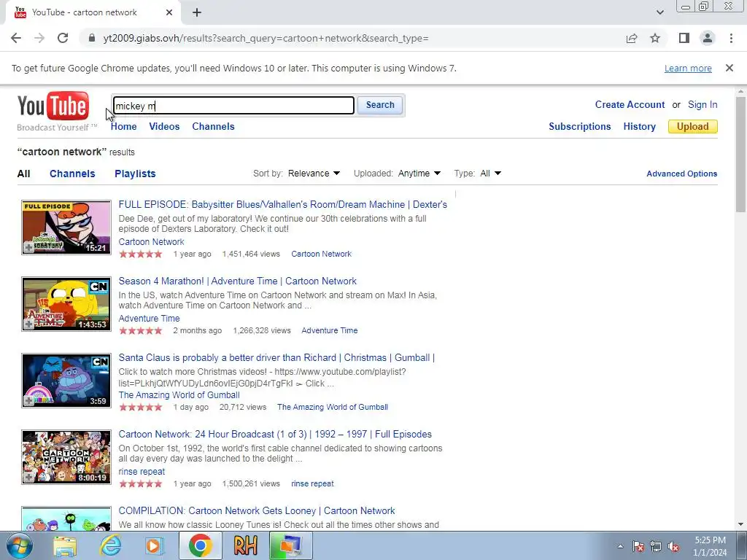
Task: Close the YouTube - cartoon network tab
Action: coord(169,12)
